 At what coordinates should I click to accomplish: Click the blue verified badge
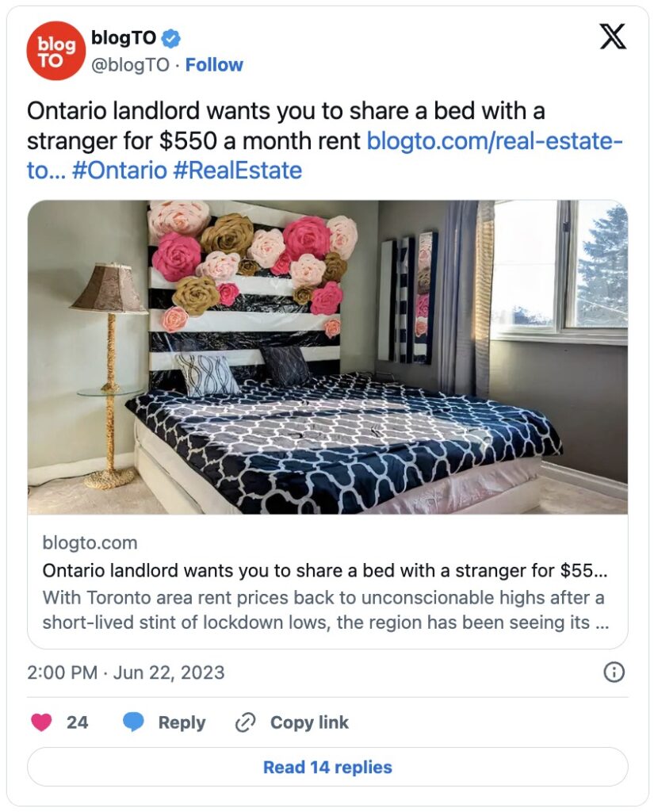coord(172,38)
